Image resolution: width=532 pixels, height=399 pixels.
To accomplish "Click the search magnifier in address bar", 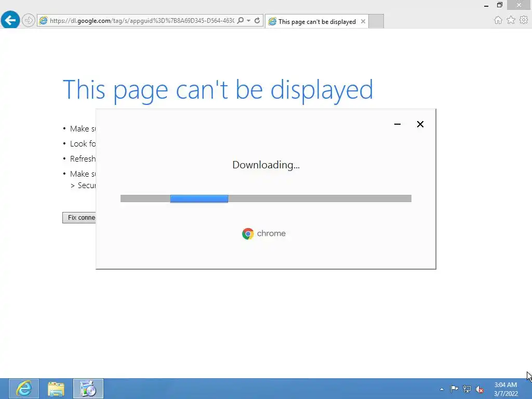I will pyautogui.click(x=240, y=20).
